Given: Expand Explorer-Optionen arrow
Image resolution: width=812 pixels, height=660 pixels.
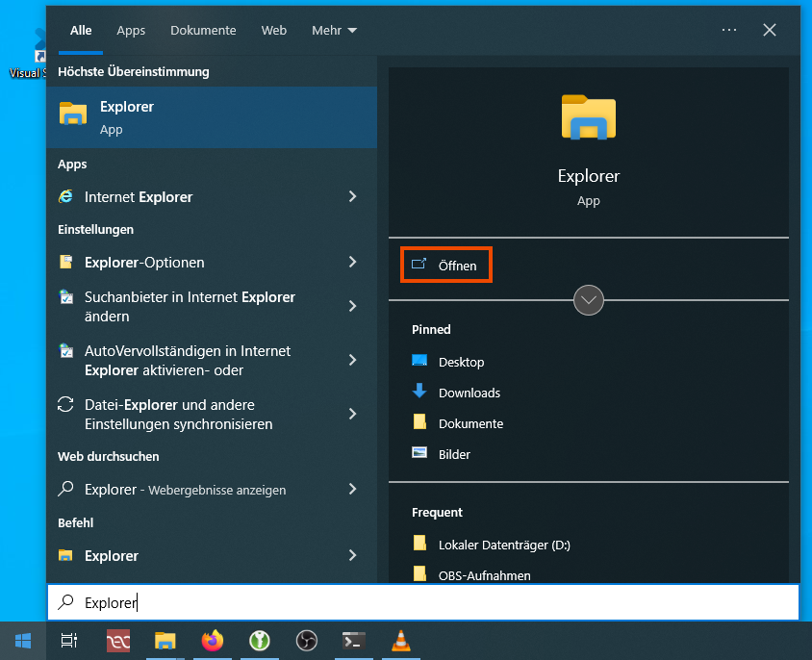Looking at the screenshot, I should coord(353,262).
